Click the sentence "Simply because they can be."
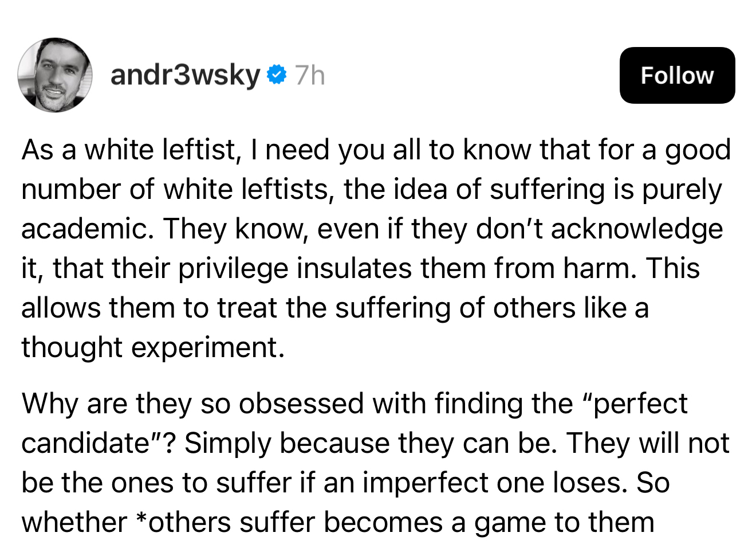 coord(371,443)
